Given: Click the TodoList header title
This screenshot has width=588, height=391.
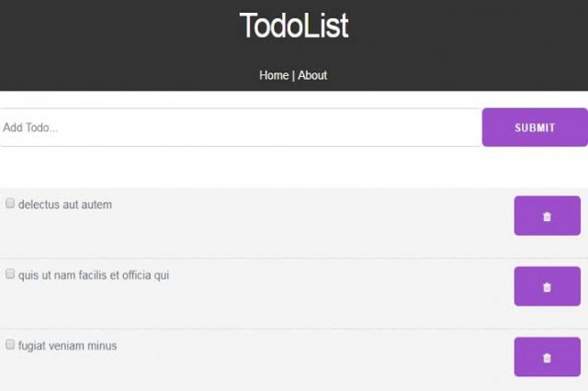Looking at the screenshot, I should pyautogui.click(x=294, y=26).
